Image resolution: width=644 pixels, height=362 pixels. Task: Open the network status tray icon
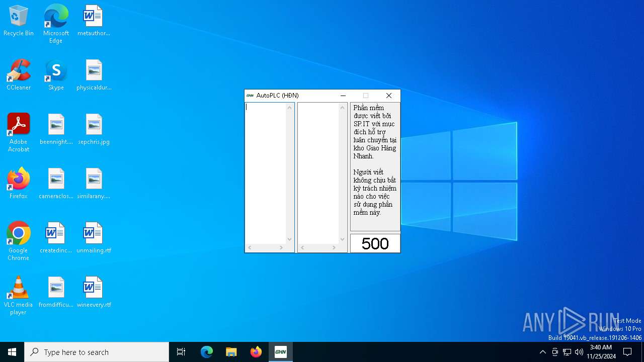(567, 352)
